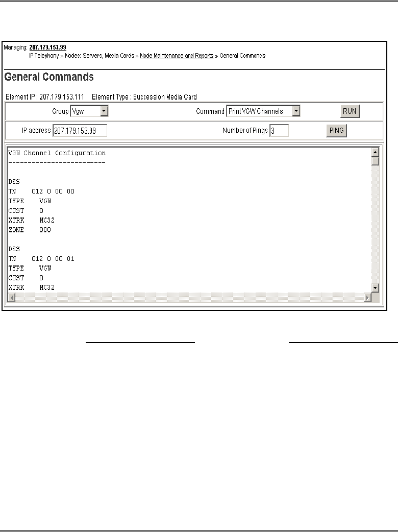Image resolution: width=398 pixels, height=532 pixels.
Task: Click the RUN button
Action: click(350, 111)
